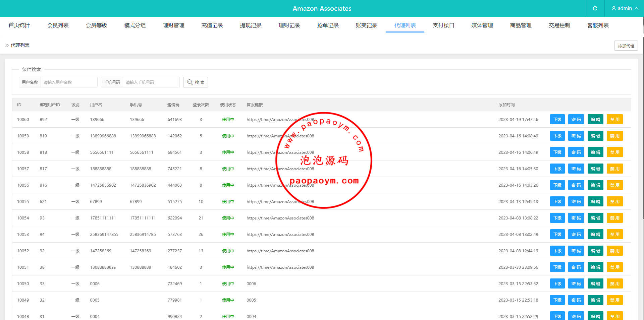The width and height of the screenshot is (644, 320).
Task: Disable agent 10057 using 禁用 button
Action: [x=614, y=169]
